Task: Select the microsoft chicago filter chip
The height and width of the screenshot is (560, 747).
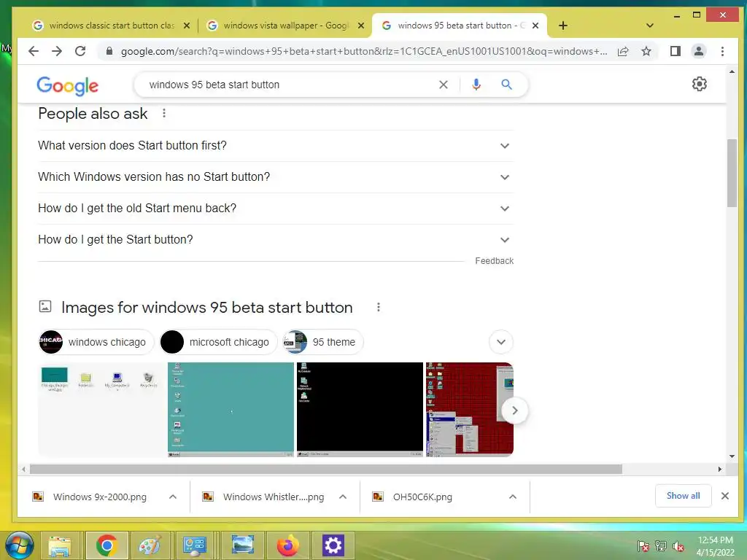Action: [218, 342]
